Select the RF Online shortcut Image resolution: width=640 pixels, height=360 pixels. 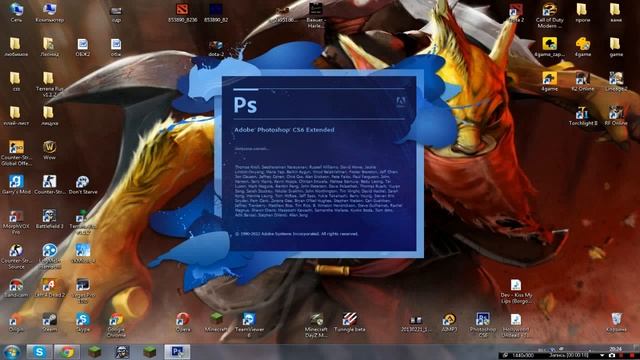[x=616, y=116]
